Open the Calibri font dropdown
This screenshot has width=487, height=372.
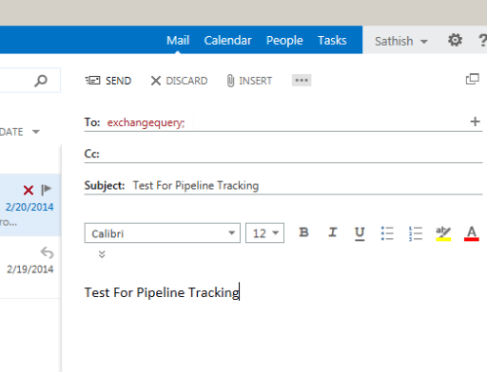pos(162,233)
